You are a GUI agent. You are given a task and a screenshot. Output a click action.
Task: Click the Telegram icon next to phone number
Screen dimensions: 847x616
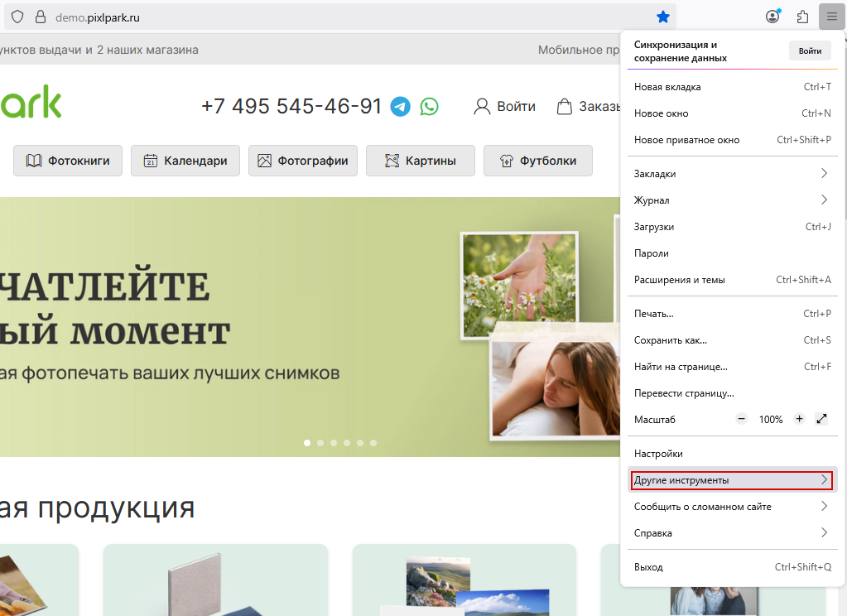401,107
